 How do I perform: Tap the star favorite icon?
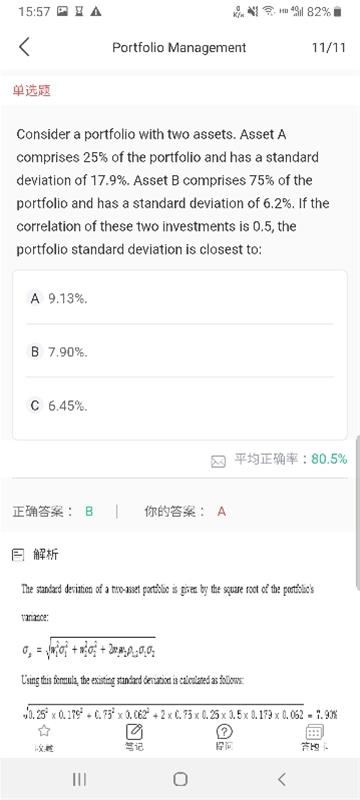tap(44, 732)
